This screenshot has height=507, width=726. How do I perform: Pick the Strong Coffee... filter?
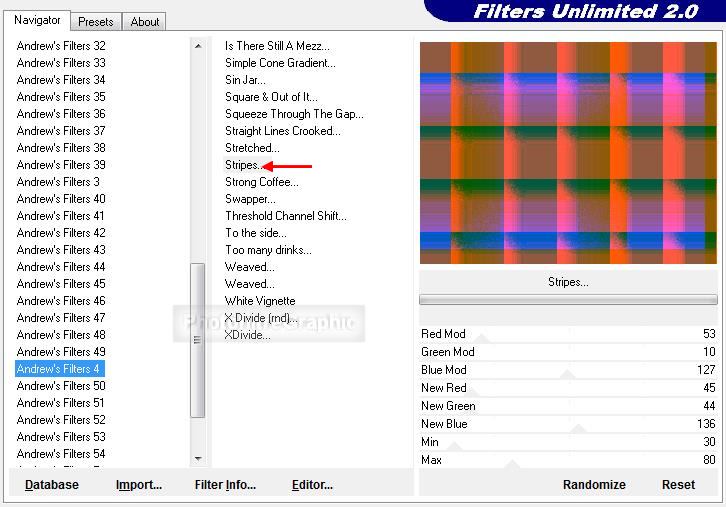(x=261, y=182)
